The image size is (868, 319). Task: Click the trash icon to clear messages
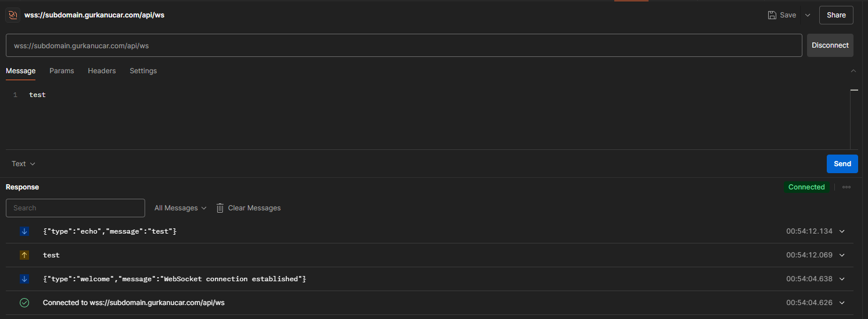(x=220, y=208)
